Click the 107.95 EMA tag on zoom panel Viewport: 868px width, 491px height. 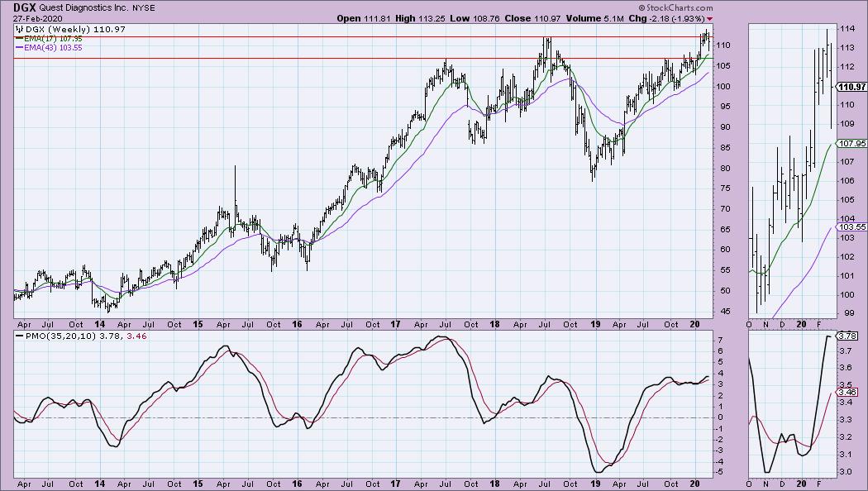click(852, 143)
